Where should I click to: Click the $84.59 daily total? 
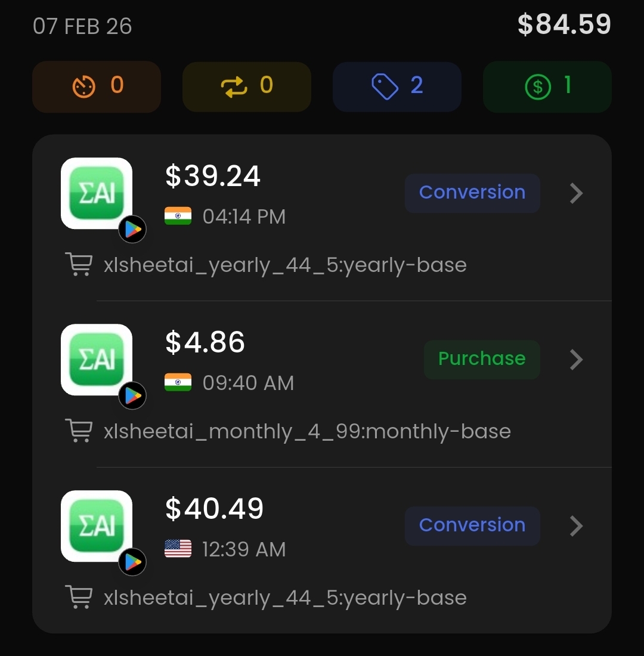point(564,25)
